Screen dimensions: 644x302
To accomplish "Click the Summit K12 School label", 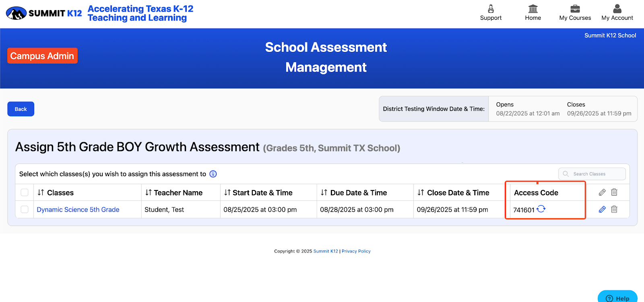I will coord(610,35).
